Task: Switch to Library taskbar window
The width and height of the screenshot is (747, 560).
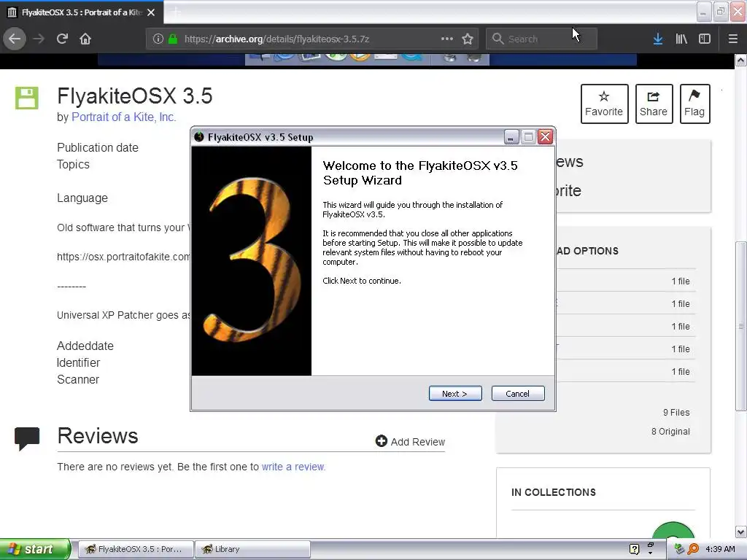Action: click(x=252, y=549)
